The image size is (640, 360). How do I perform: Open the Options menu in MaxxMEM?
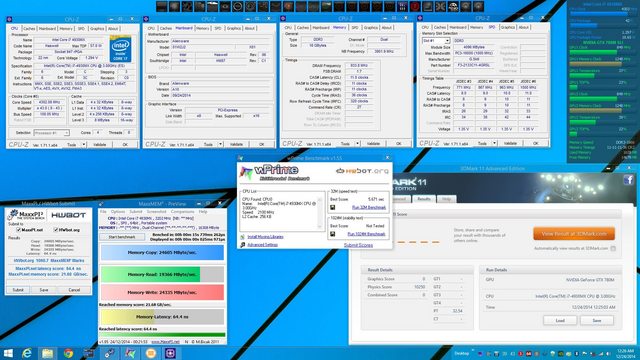pos(118,211)
